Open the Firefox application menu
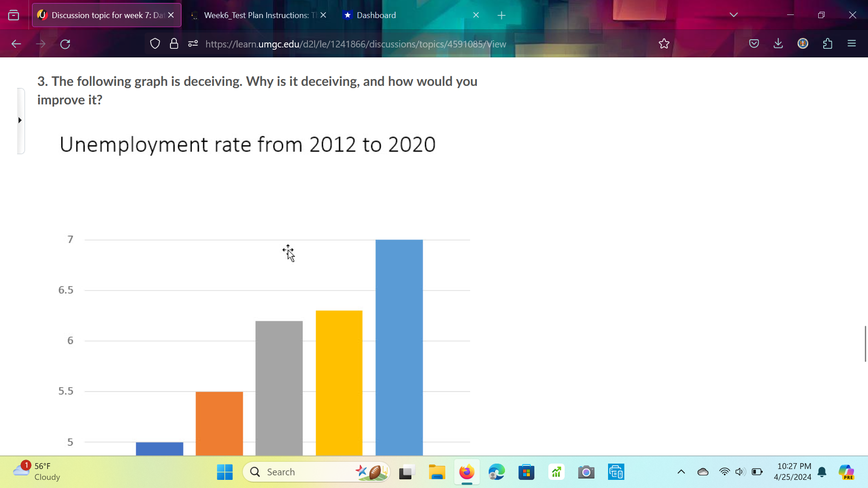This screenshot has width=868, height=488. coord(852,43)
